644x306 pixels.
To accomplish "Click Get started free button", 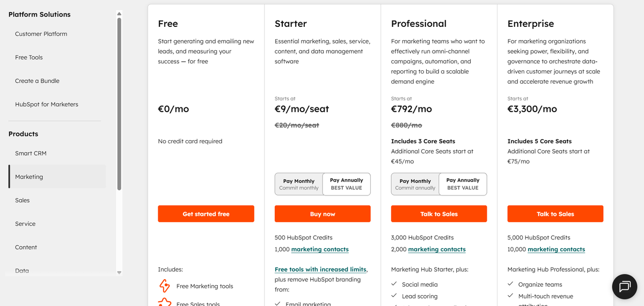I will click(206, 214).
